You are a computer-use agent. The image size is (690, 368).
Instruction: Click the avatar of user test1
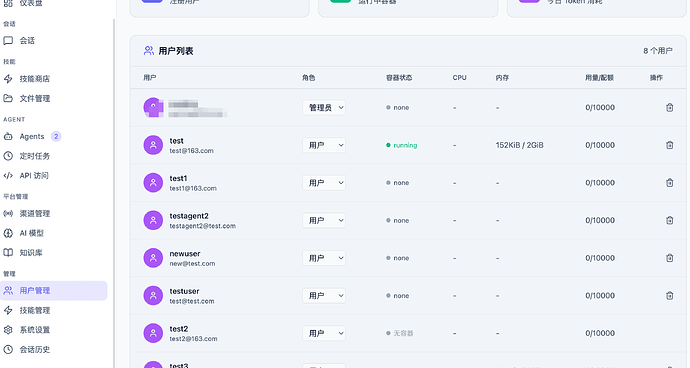pyautogui.click(x=153, y=183)
